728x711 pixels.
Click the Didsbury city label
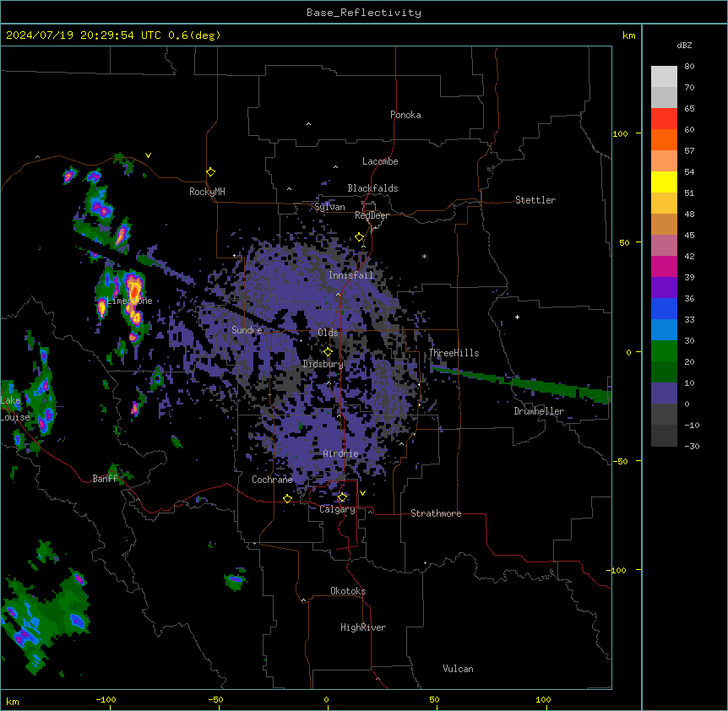coord(323,364)
